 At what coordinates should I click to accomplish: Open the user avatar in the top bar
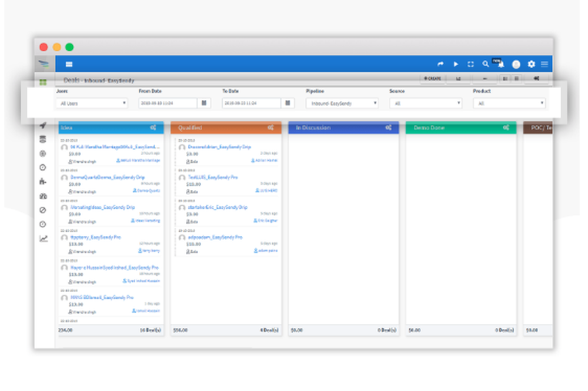516,65
